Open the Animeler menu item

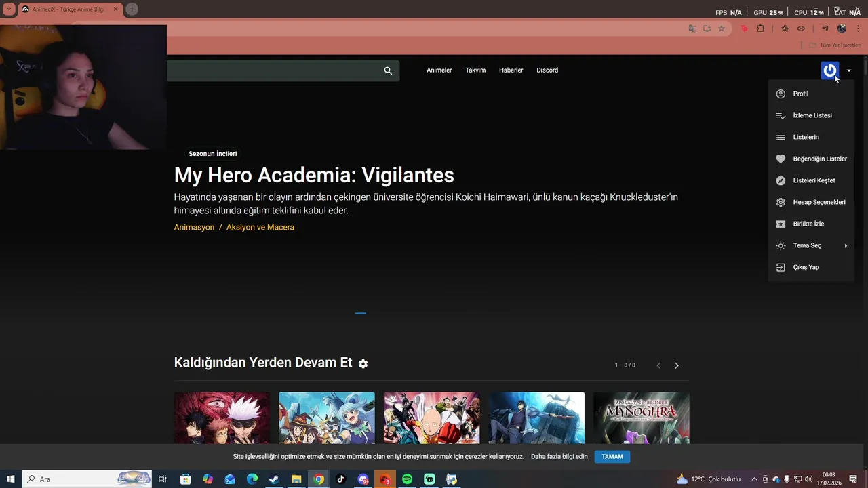point(439,70)
